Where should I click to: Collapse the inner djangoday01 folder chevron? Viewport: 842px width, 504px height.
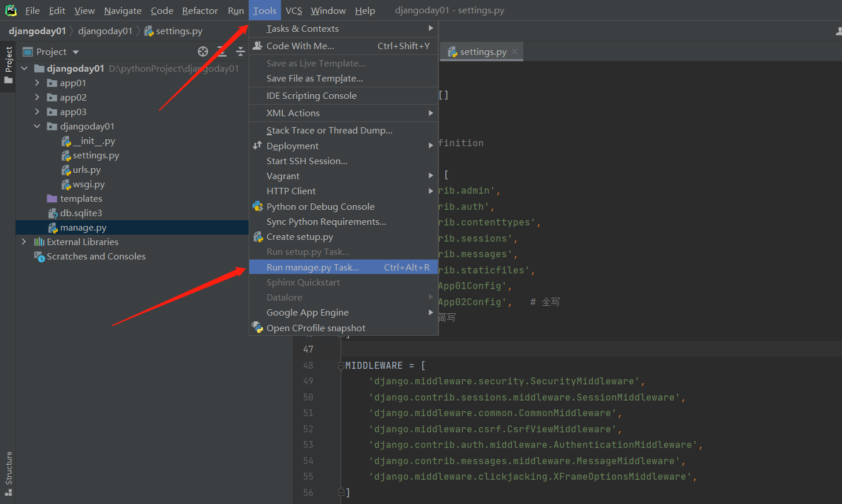(x=37, y=127)
